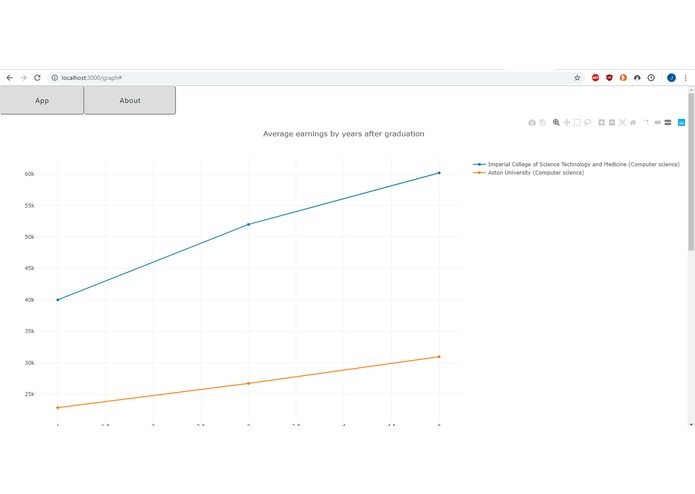Image resolution: width=695 pixels, height=494 pixels.
Task: Click the 55k y-axis label
Action: (x=29, y=206)
